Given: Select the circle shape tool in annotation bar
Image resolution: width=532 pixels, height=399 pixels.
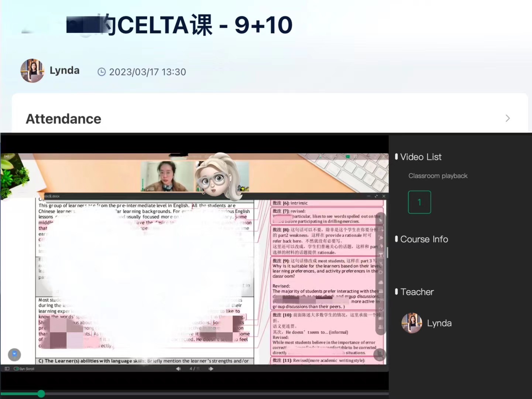Looking at the screenshot, I should [381, 272].
